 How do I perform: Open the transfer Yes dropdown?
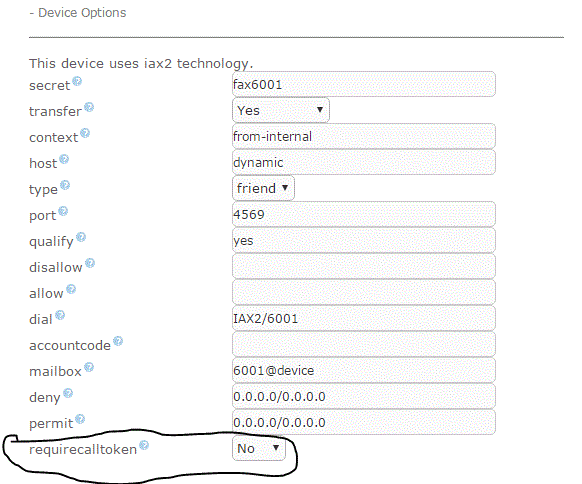point(281,110)
